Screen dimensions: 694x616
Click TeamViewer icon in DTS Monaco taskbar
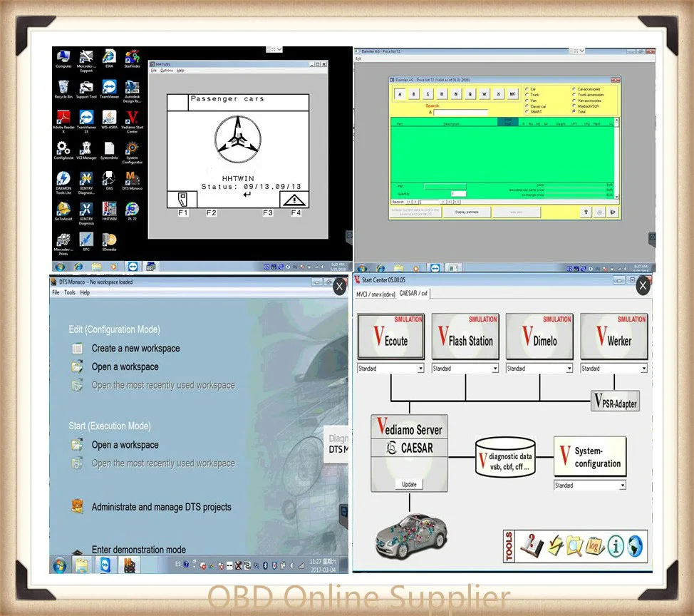pyautogui.click(x=105, y=565)
